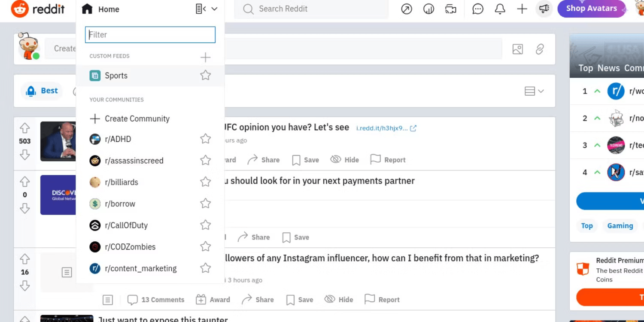644x322 pixels.
Task: Open the notifications bell
Action: (500, 9)
